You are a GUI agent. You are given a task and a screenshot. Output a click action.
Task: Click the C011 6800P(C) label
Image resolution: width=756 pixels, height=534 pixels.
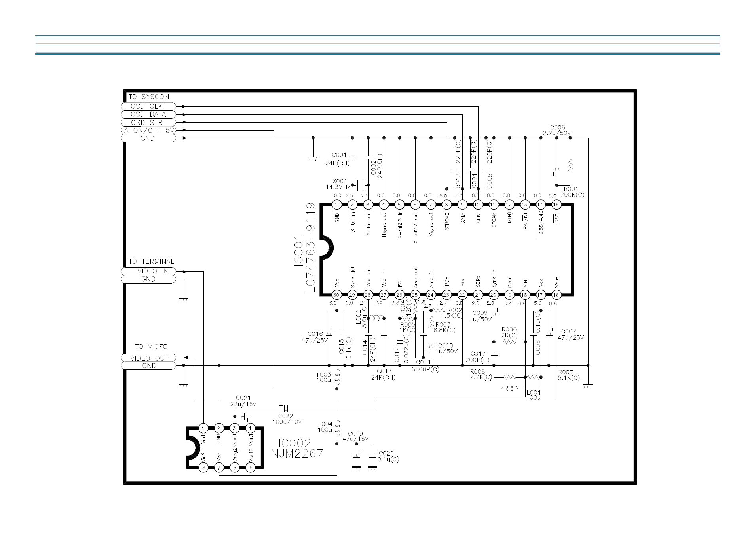[425, 366]
